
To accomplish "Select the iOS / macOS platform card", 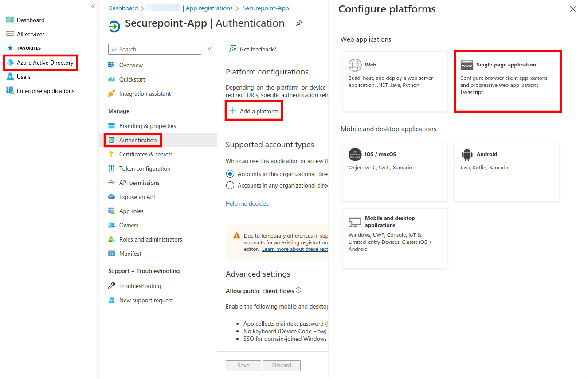I will pyautogui.click(x=395, y=171).
